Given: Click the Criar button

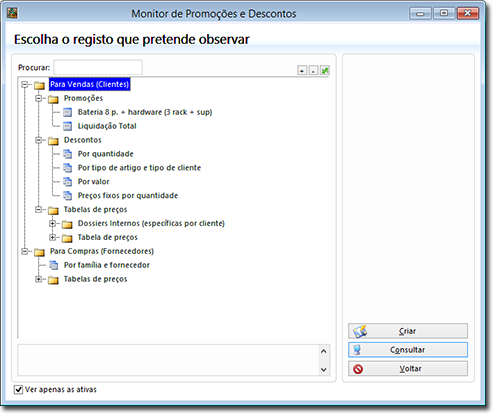Looking at the screenshot, I should pos(408,331).
